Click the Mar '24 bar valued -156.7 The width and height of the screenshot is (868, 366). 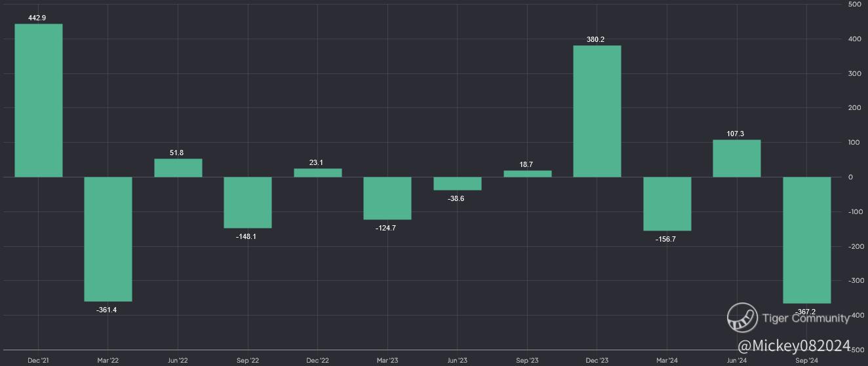667,204
